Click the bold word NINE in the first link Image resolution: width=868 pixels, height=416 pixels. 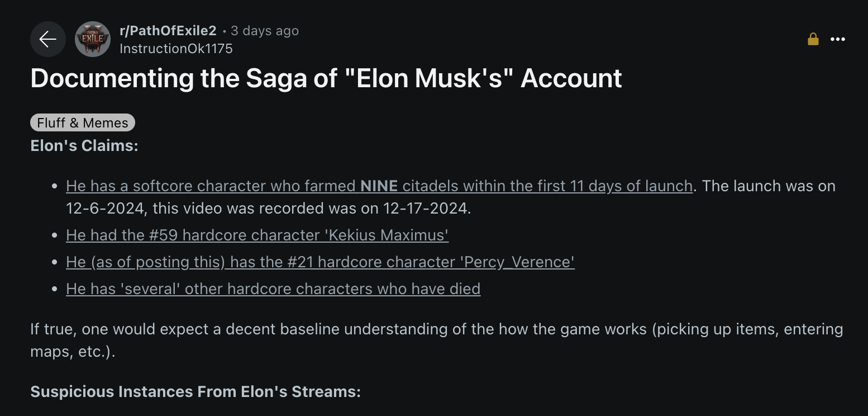(x=379, y=186)
